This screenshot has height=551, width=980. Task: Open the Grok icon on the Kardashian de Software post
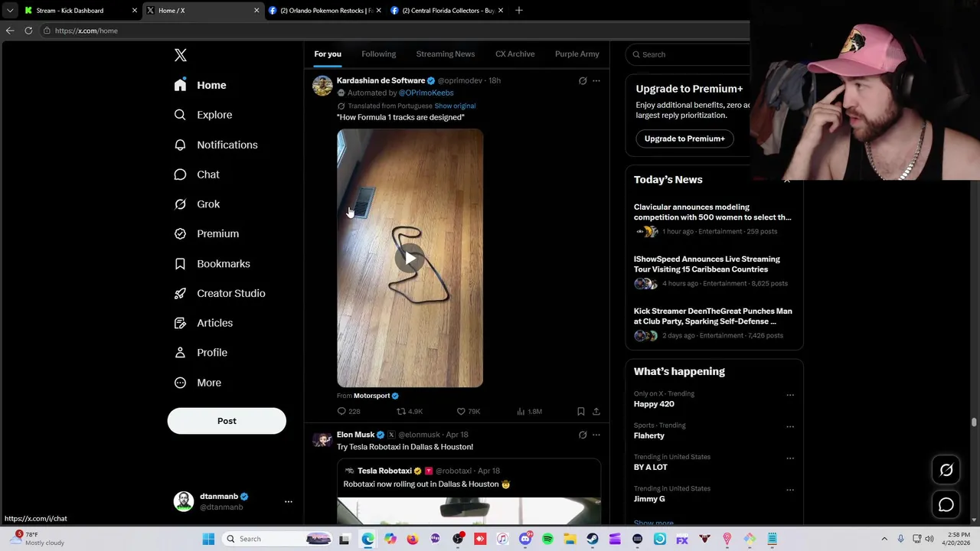[x=583, y=80]
